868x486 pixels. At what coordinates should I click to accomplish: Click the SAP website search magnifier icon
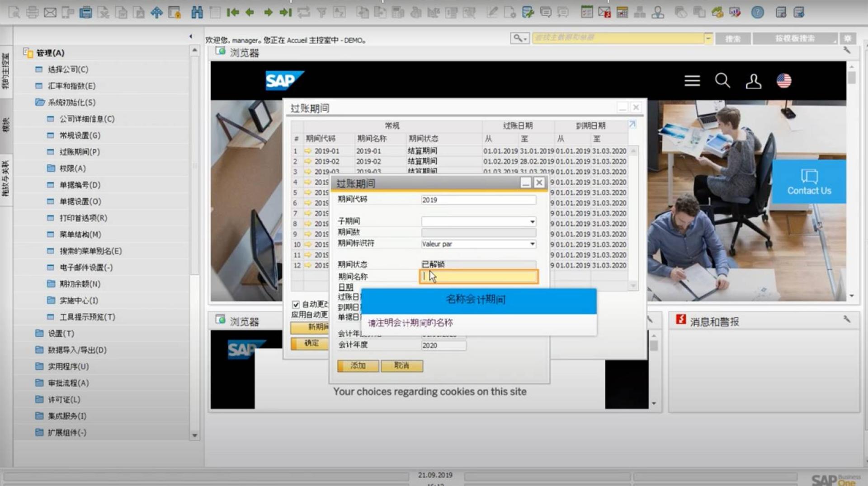point(722,81)
